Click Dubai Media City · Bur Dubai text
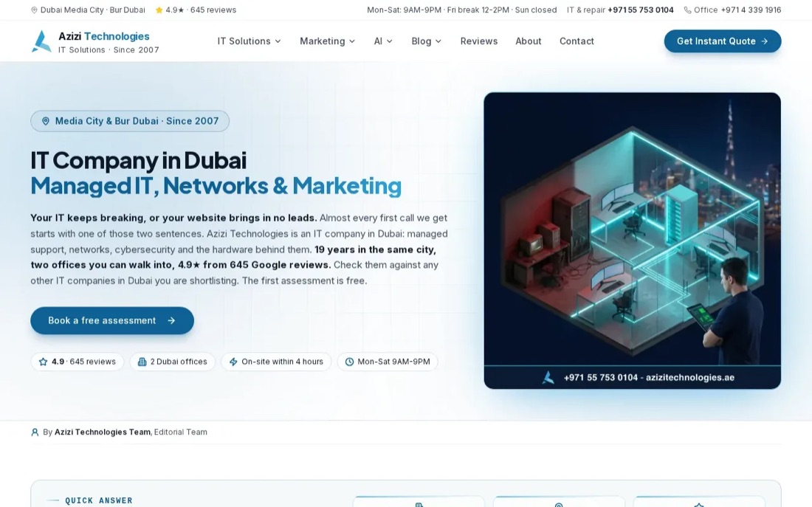Image resolution: width=812 pixels, height=507 pixels. coord(93,10)
